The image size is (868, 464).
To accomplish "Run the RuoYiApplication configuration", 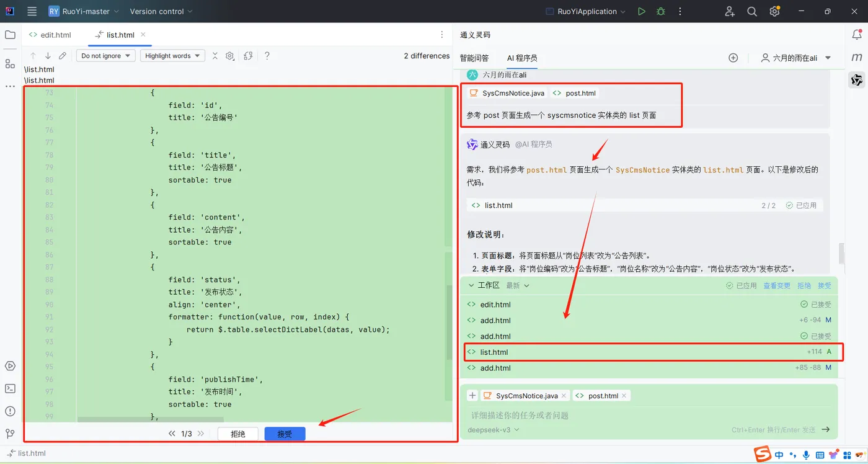I will pyautogui.click(x=642, y=11).
